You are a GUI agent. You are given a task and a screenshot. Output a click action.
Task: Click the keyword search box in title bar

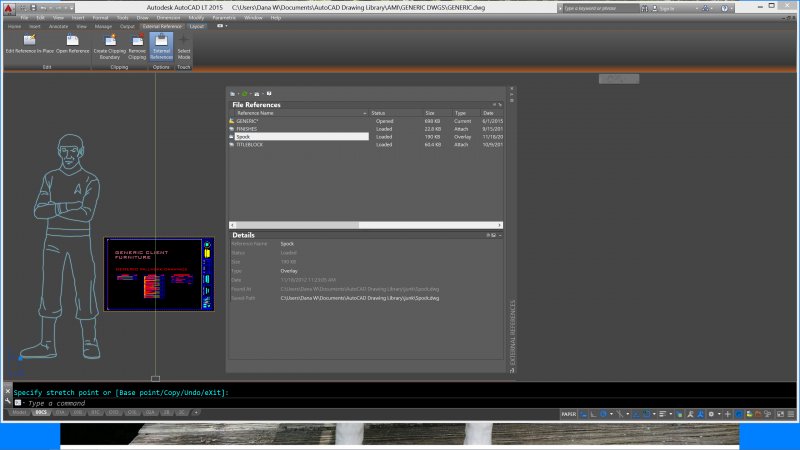599,8
